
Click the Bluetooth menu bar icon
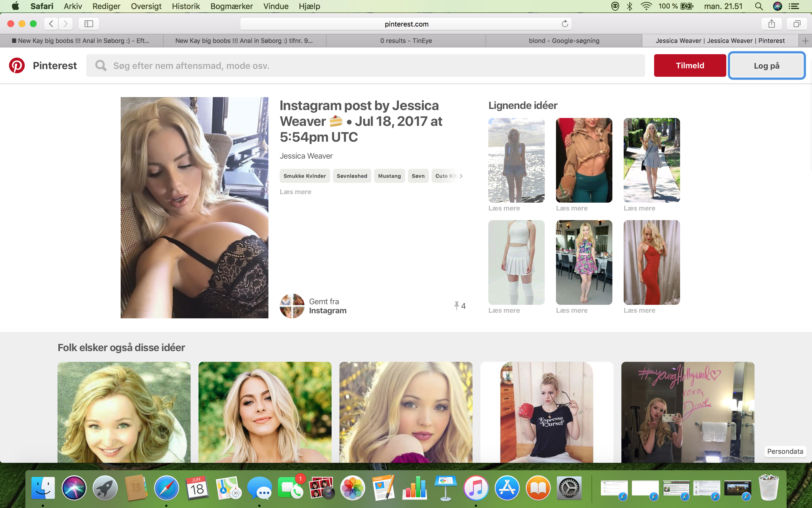tap(630, 6)
